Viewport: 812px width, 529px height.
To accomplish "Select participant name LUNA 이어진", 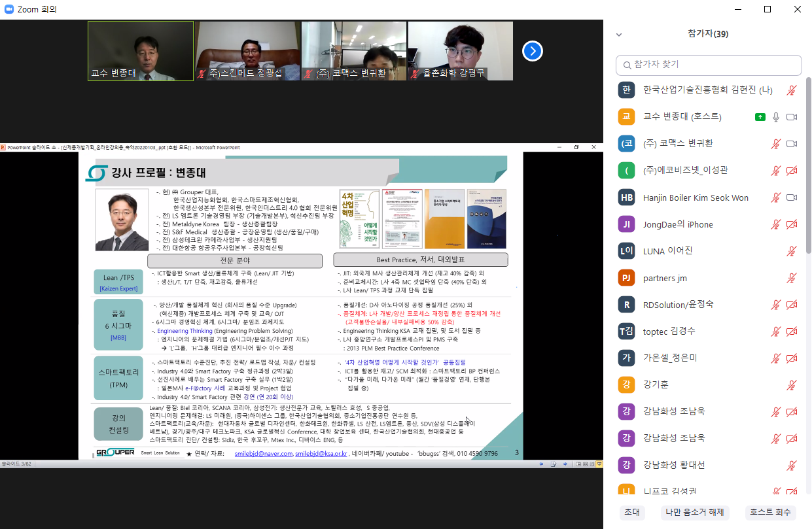I will click(x=667, y=251).
